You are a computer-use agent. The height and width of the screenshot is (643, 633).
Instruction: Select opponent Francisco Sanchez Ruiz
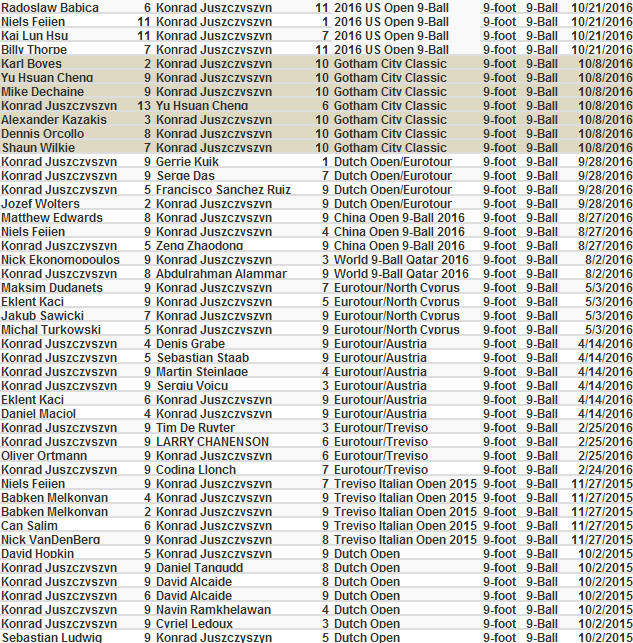[x=223, y=189]
